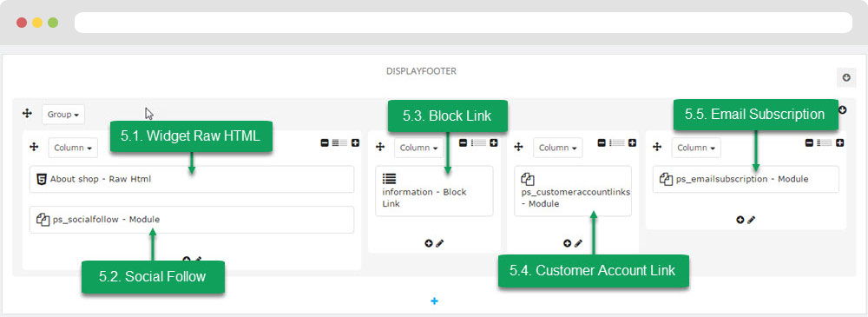
Task: Reduce width of ps_emailsubscription column
Action: [809, 142]
